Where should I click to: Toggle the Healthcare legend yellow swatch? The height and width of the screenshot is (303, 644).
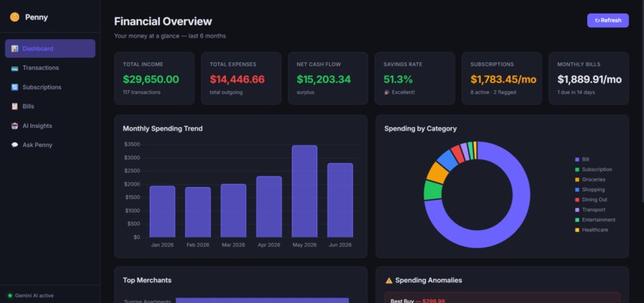click(577, 229)
